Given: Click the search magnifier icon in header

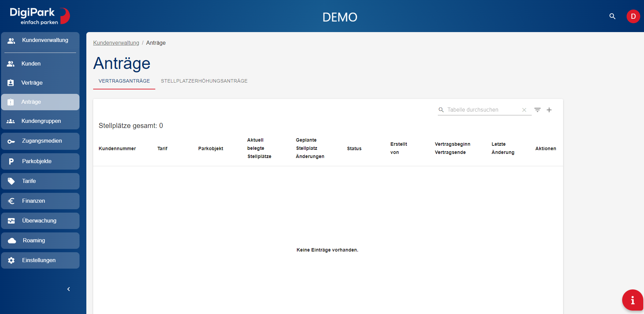Looking at the screenshot, I should pos(612,16).
